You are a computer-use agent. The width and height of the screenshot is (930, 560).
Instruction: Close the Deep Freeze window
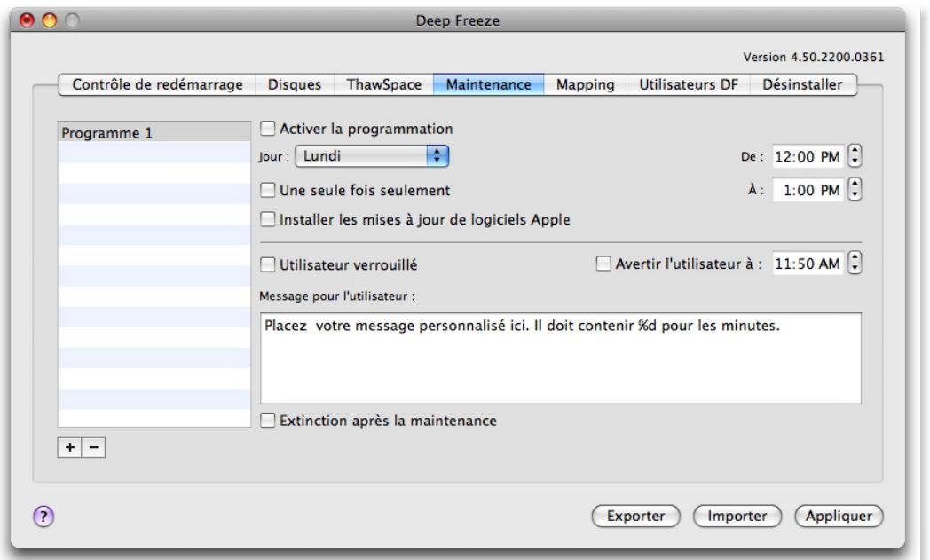(27, 20)
